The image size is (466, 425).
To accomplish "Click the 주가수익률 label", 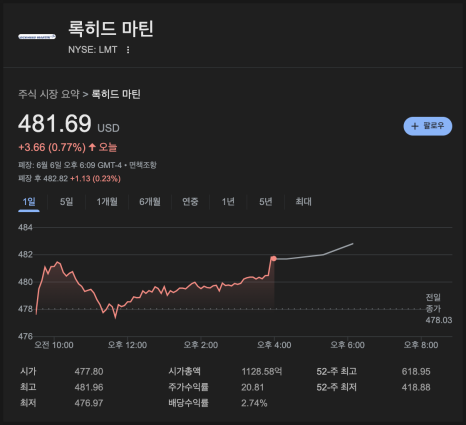I will [188, 387].
